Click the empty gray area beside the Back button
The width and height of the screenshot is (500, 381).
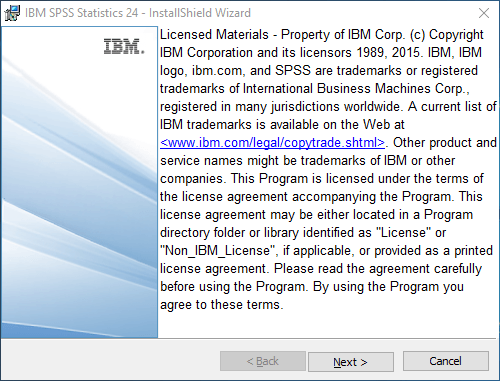point(110,361)
